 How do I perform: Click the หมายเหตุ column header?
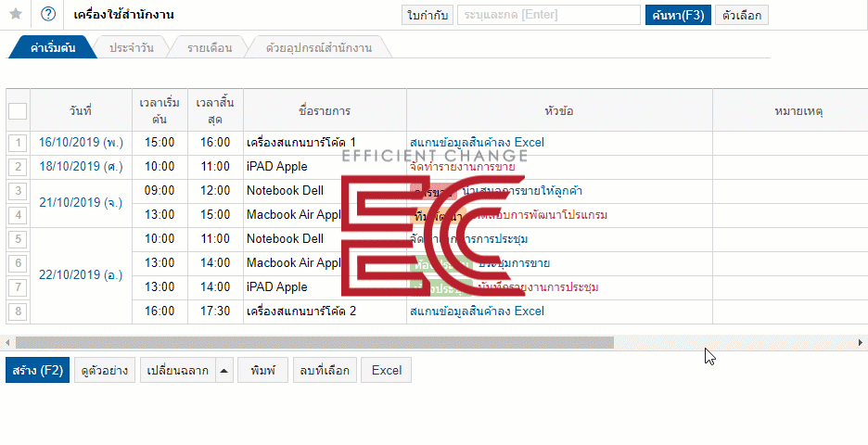(790, 110)
